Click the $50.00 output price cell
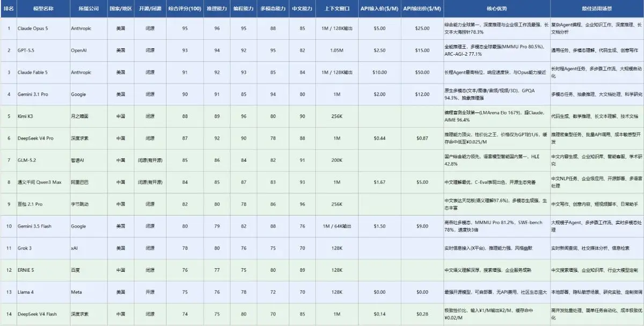Screen dimensions: 644x326 point(422,72)
